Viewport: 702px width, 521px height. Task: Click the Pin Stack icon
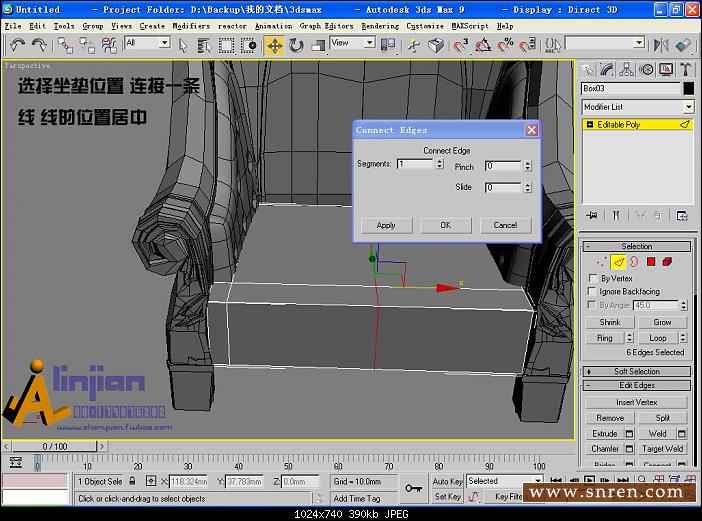coord(592,215)
